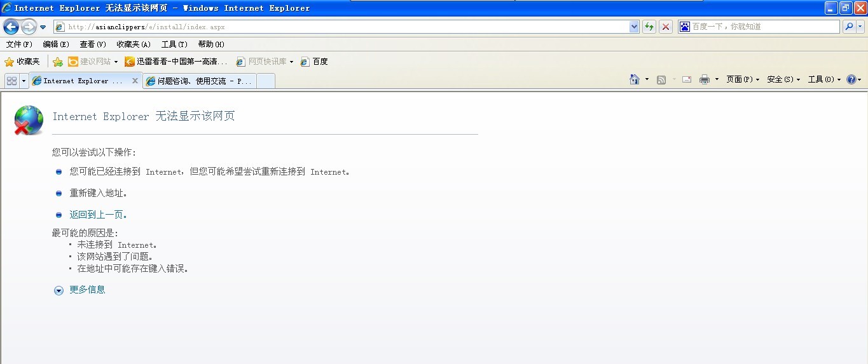The image size is (868, 364).
Task: Click the 返回到上一页 link
Action: click(x=99, y=215)
